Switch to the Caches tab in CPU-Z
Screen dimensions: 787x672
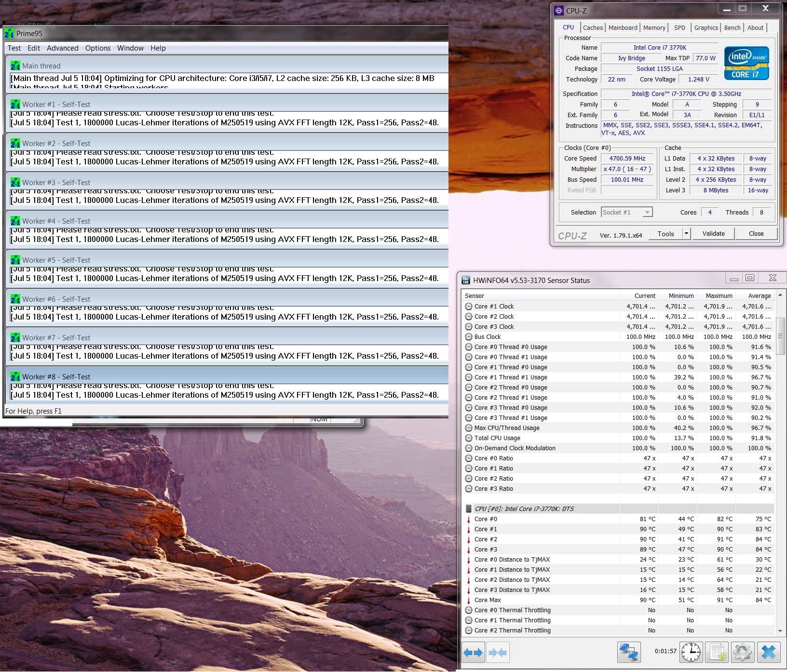593,27
